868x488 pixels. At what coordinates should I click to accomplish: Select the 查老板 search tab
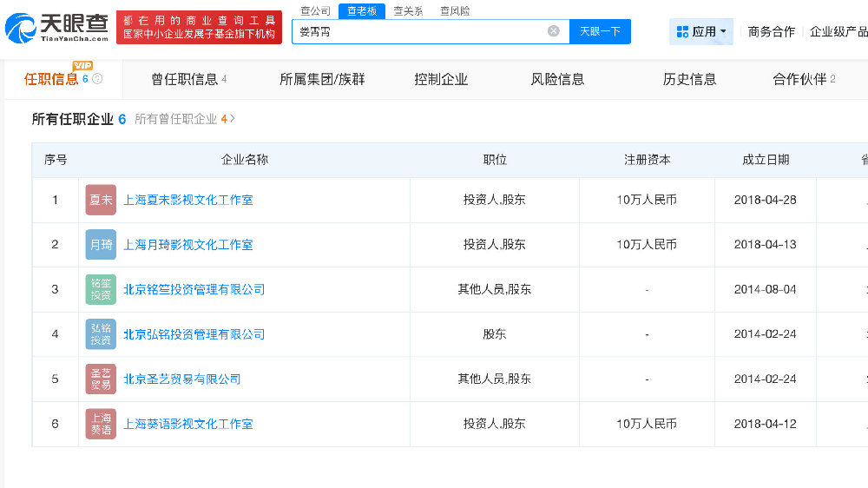tap(362, 11)
